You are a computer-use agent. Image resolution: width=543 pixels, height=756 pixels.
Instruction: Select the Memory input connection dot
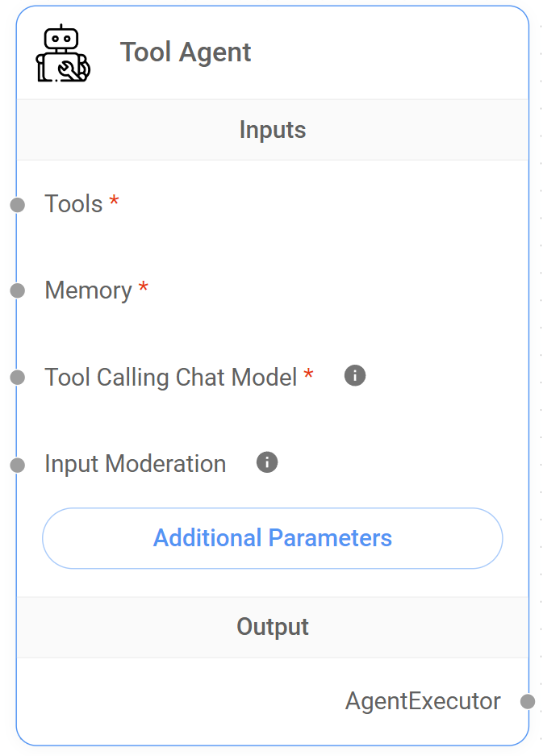[17, 290]
